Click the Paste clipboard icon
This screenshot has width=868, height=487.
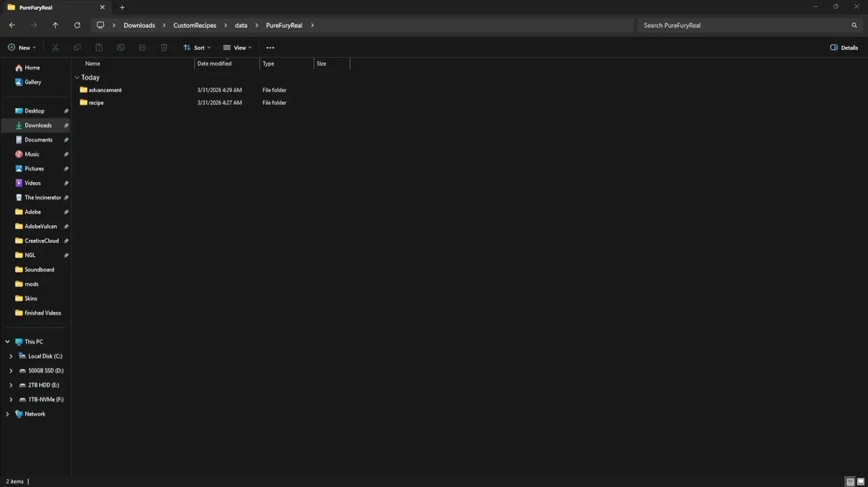[x=99, y=47]
